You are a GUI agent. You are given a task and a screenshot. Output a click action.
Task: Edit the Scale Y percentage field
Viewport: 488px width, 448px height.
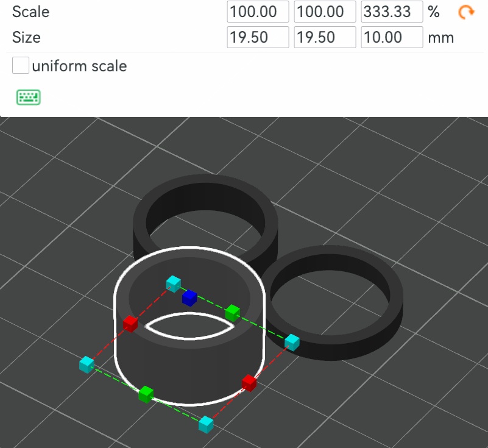pos(325,12)
